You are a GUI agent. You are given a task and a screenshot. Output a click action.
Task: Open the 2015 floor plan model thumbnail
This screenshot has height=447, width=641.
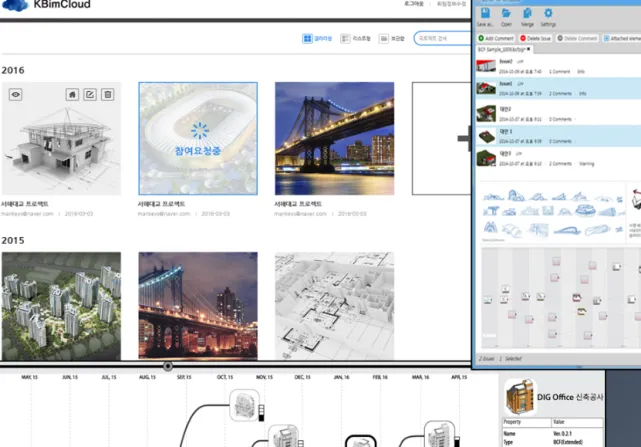point(334,306)
